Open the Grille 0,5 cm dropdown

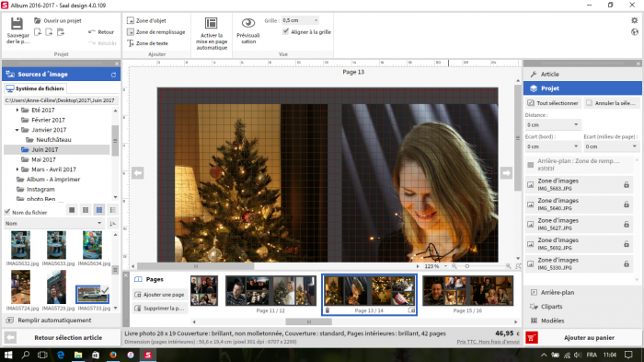pyautogui.click(x=300, y=20)
